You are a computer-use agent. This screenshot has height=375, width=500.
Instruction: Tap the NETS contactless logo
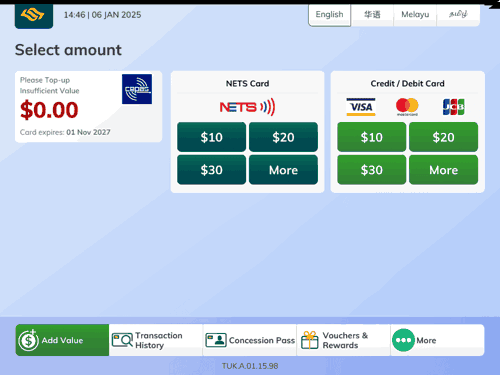tap(247, 107)
